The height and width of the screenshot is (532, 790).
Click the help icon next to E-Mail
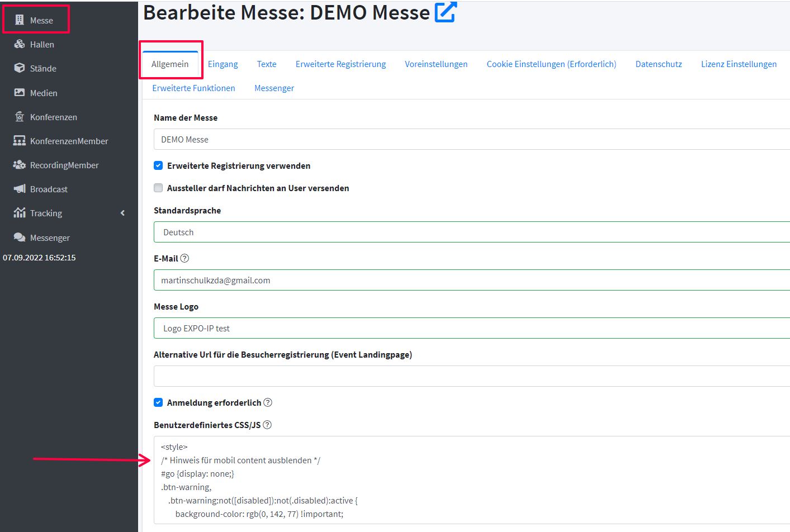tap(185, 258)
